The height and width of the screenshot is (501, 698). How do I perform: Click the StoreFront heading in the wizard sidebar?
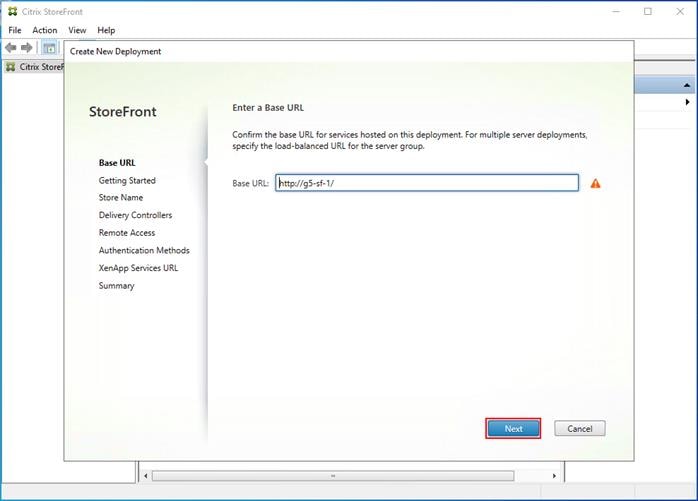[122, 111]
